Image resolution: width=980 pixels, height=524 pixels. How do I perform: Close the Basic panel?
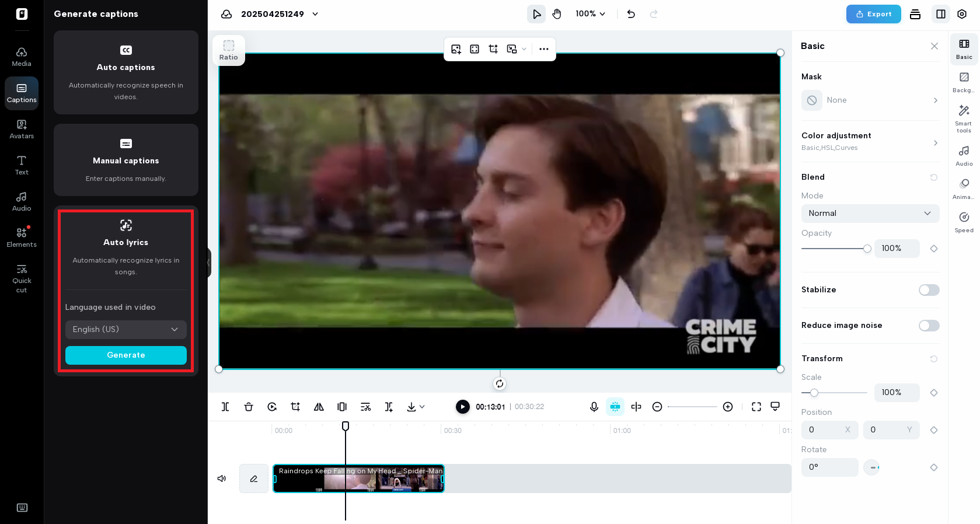934,46
